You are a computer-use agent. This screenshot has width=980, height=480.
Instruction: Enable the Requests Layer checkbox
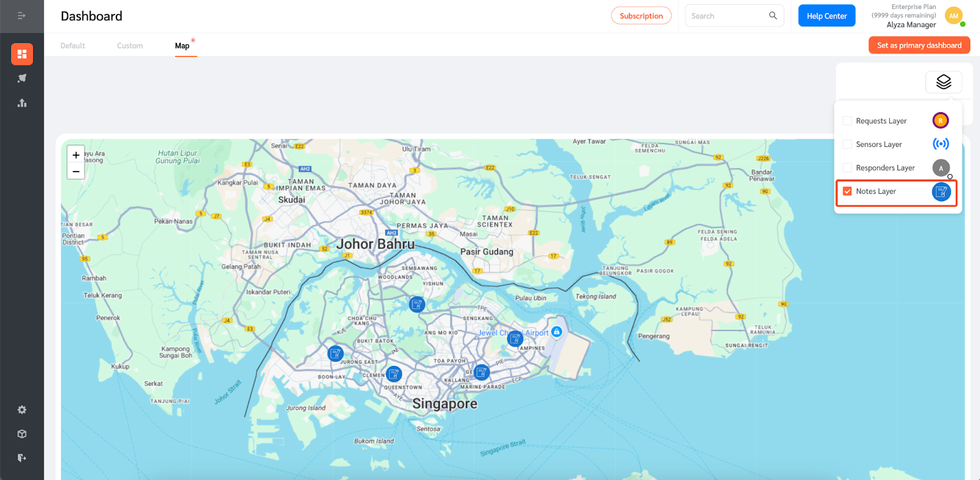pyautogui.click(x=847, y=121)
